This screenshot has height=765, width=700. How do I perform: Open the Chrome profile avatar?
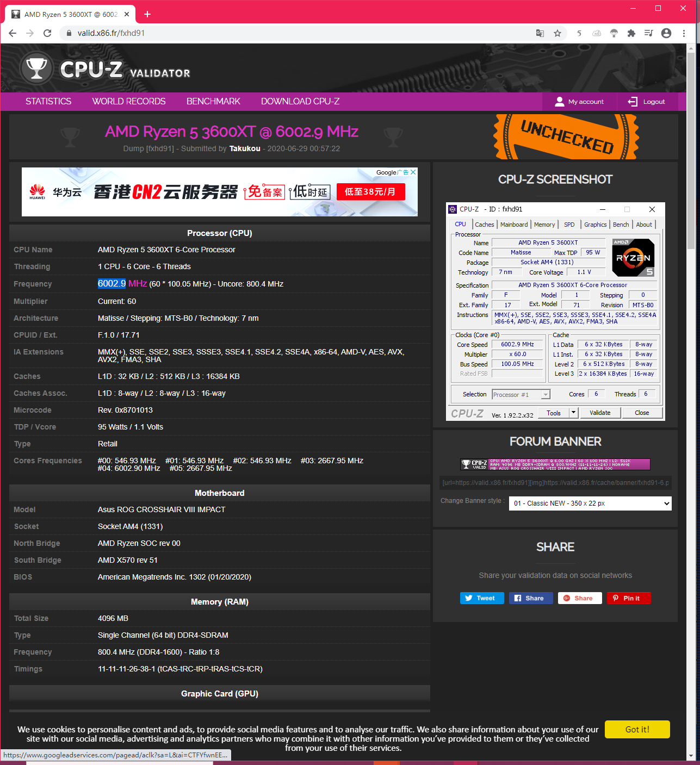(666, 33)
